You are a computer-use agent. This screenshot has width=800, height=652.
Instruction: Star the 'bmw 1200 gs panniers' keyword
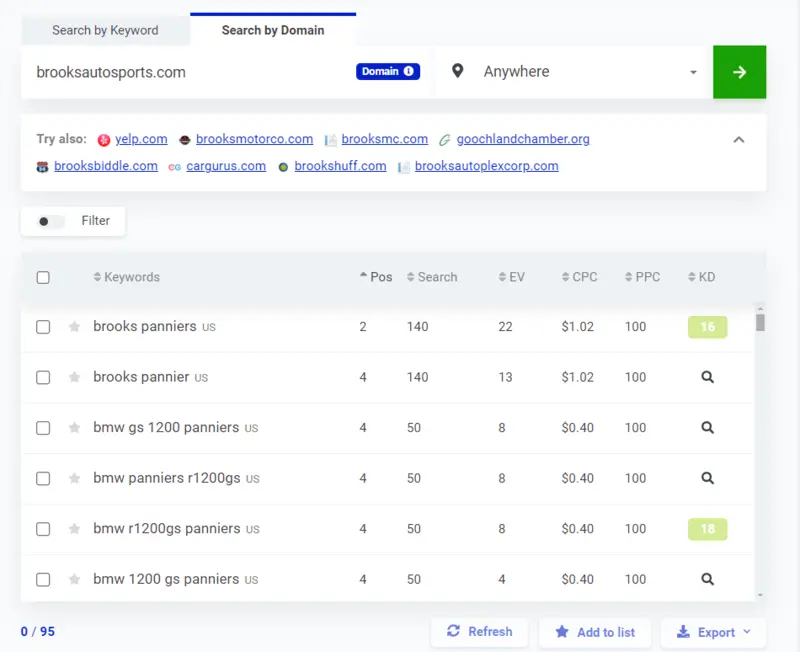74,579
